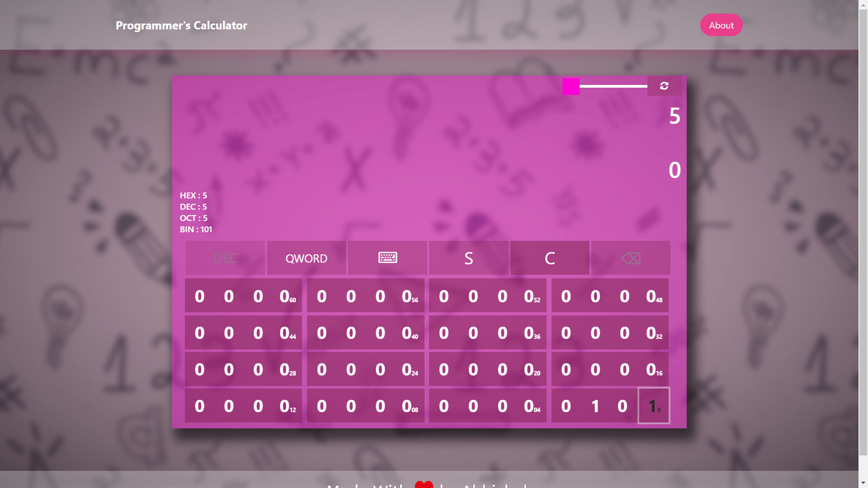This screenshot has height=488, width=868.
Task: Toggle bit 4 in bottom row
Action: coord(529,406)
